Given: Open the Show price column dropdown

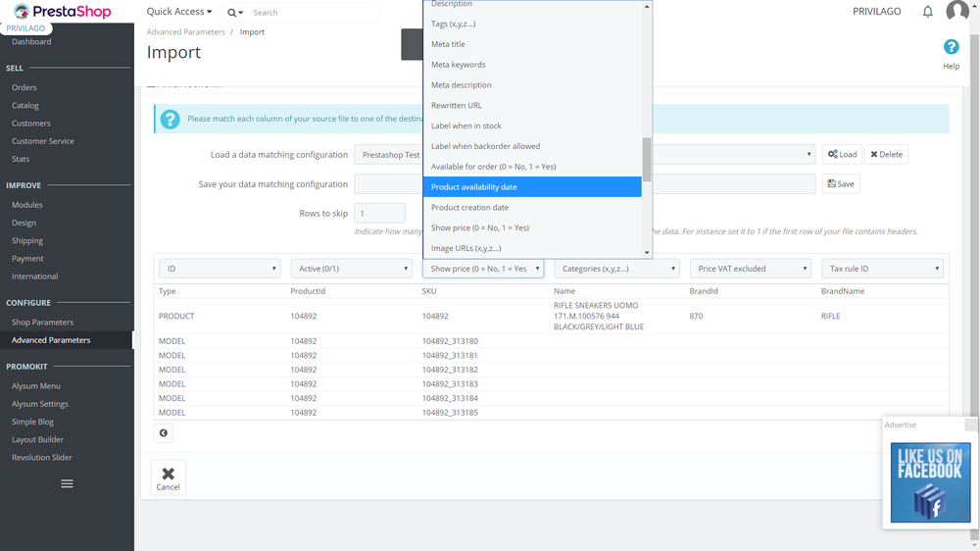Looking at the screenshot, I should pyautogui.click(x=483, y=269).
